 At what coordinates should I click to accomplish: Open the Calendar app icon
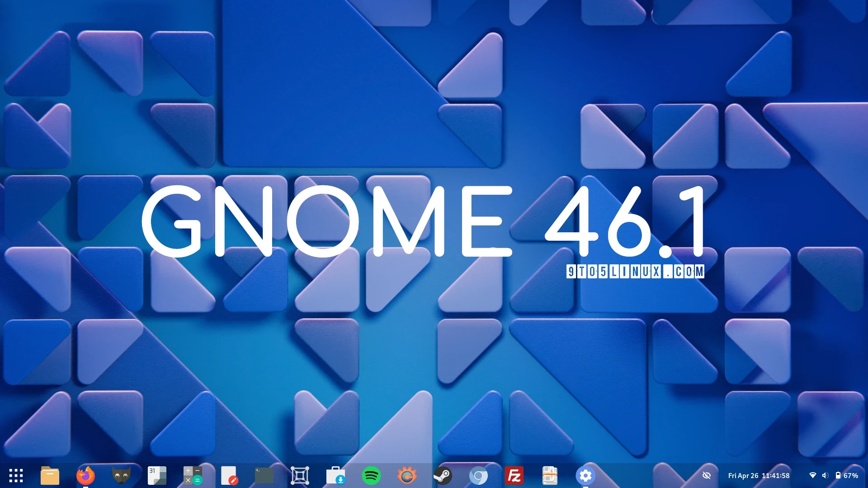157,475
